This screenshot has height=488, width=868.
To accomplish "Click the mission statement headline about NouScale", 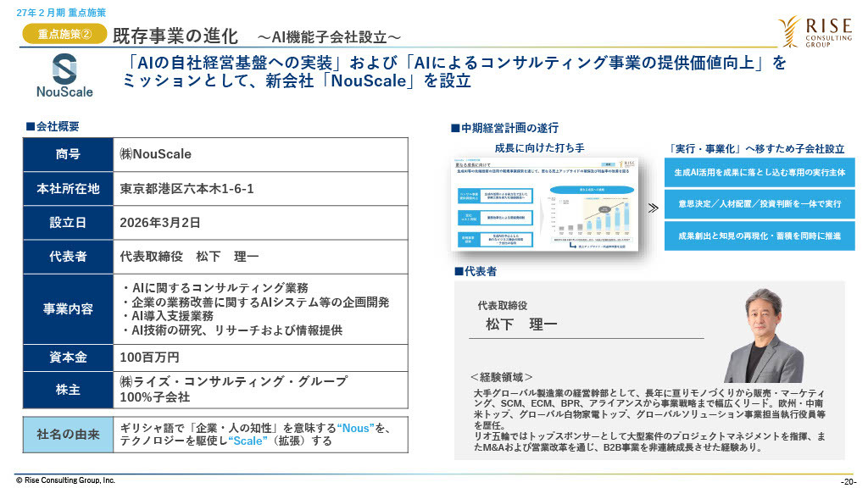I will [x=454, y=71].
